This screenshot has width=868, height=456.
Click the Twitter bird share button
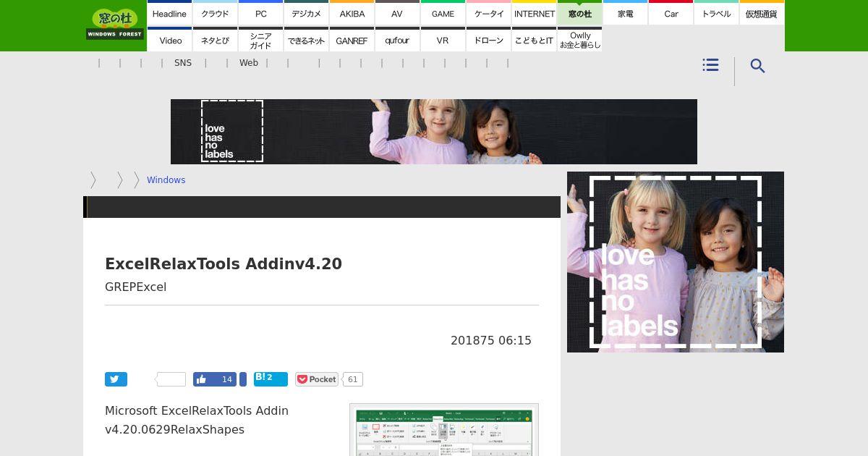click(116, 379)
